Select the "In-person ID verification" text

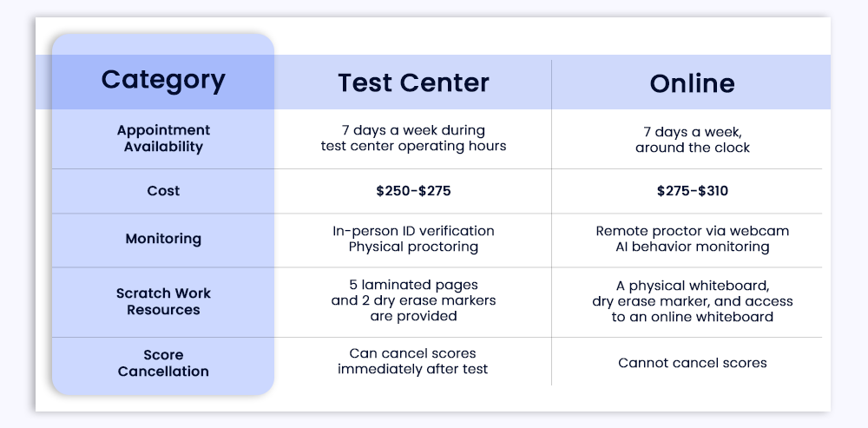413,231
